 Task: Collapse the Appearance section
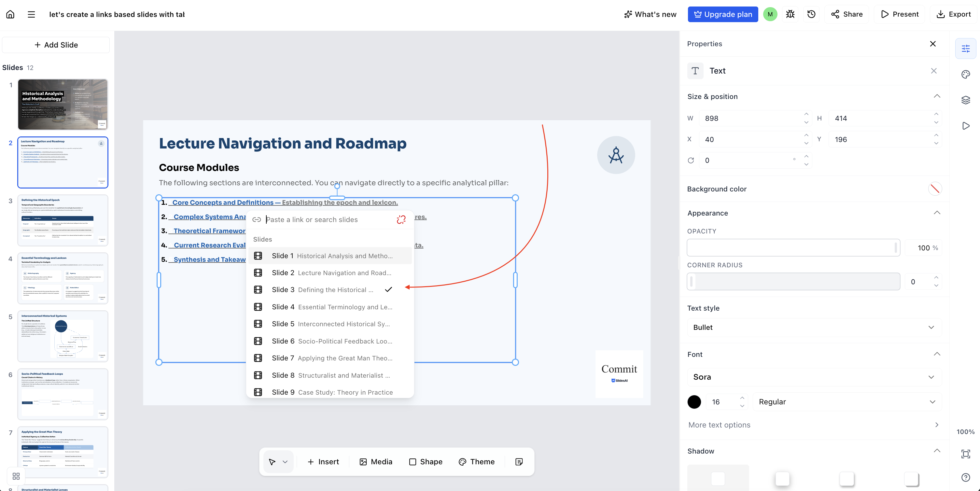[937, 213]
